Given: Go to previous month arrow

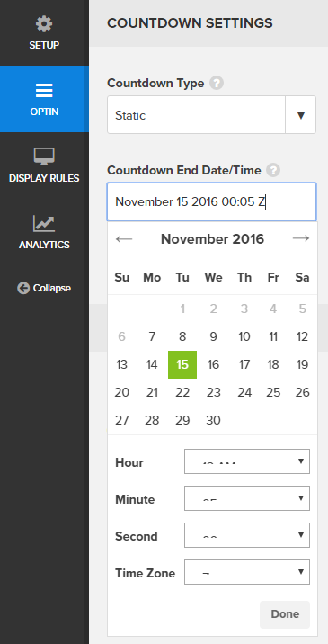Looking at the screenshot, I should [x=124, y=238].
